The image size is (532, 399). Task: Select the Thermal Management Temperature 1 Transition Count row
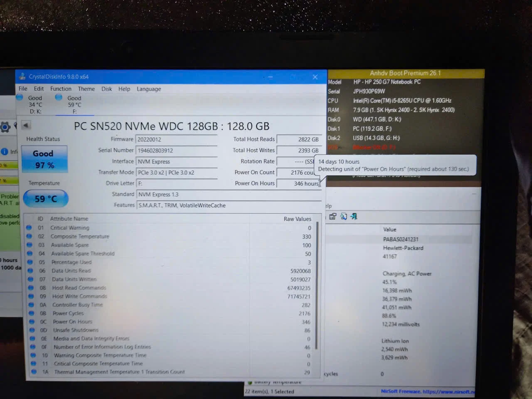point(172,372)
